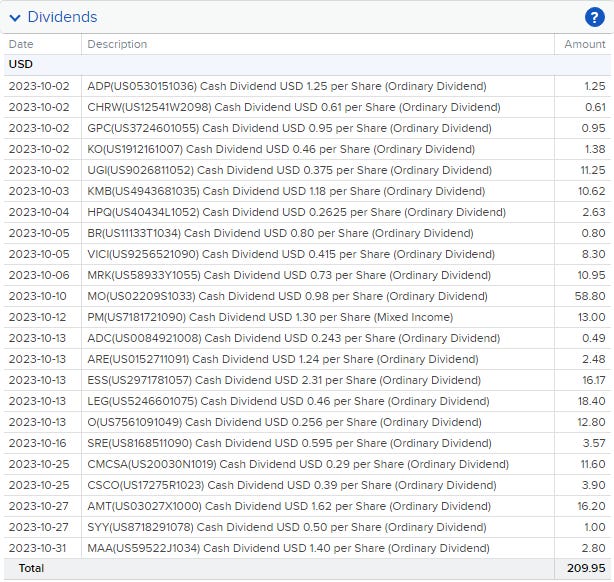Viewport: 614px width, 582px height.
Task: Select the MAA(US59522J1034) dividend description
Action: pos(288,548)
